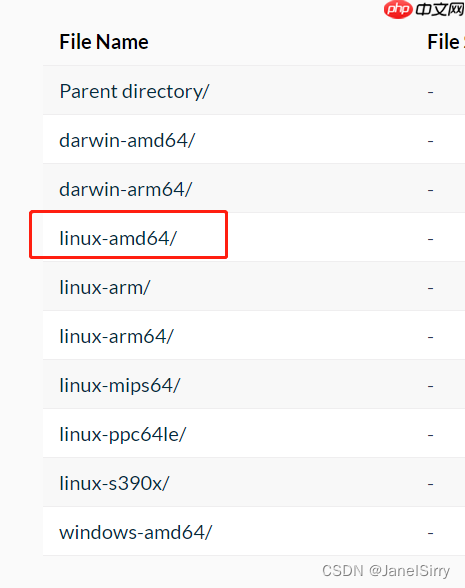Open the highlighted linux-amd64/ folder

(x=118, y=238)
